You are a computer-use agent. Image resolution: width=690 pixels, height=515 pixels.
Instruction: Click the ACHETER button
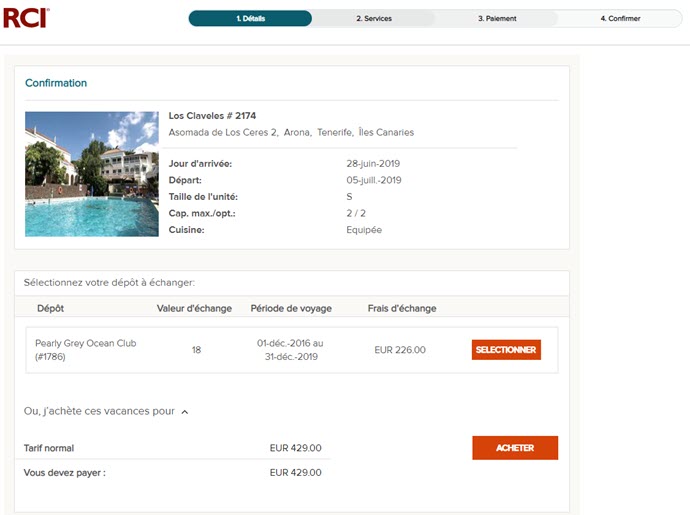click(515, 448)
